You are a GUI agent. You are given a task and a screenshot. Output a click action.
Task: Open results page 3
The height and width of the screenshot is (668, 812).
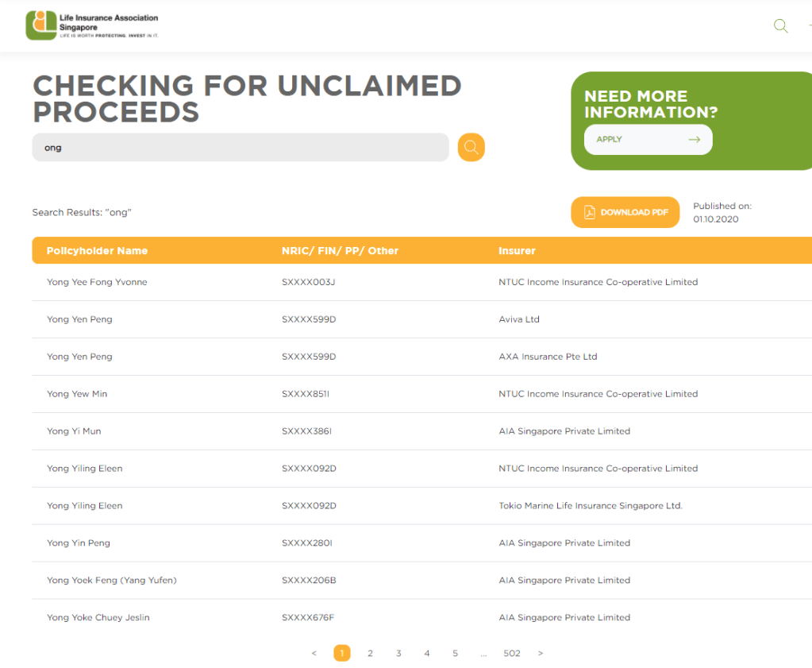coord(398,654)
